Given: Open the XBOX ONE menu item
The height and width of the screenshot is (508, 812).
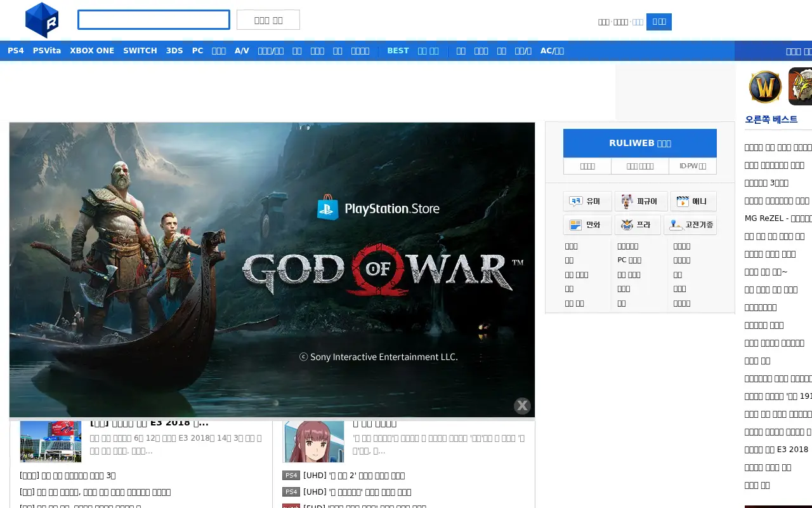Looking at the screenshot, I should pos(92,51).
